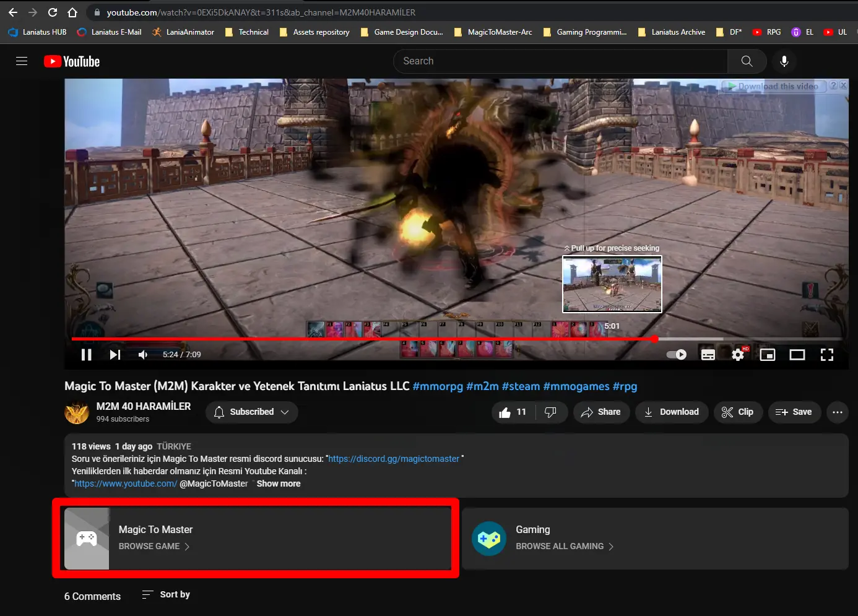Click the browser address bar URL

[261, 12]
